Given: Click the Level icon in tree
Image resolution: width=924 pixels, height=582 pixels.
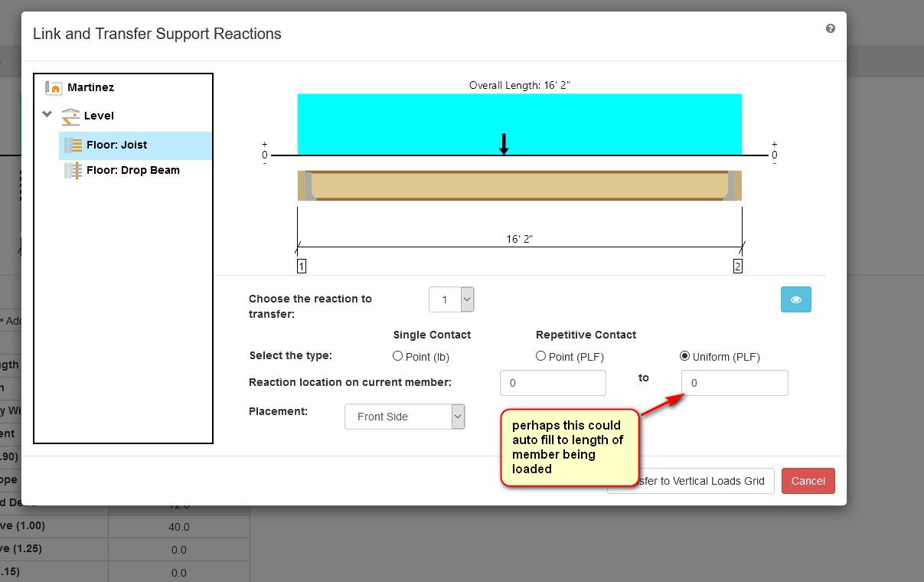Looking at the screenshot, I should 70,116.
